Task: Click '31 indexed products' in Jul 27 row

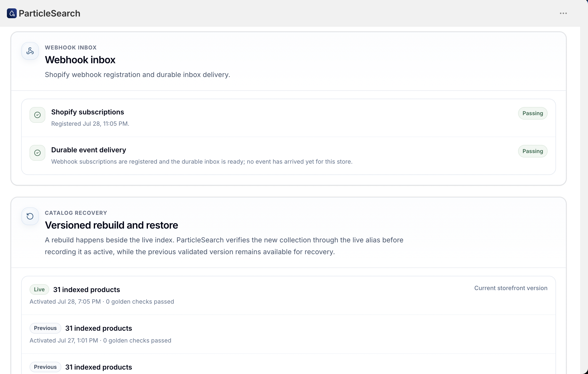Action: pyautogui.click(x=98, y=328)
